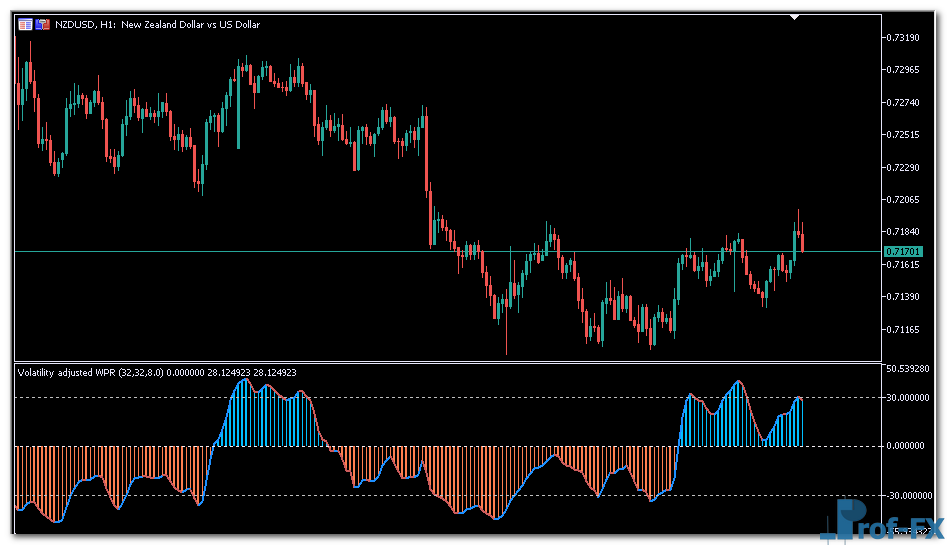Click the current price tag 0.71701
This screenshot has height=545, width=947.
click(902, 250)
